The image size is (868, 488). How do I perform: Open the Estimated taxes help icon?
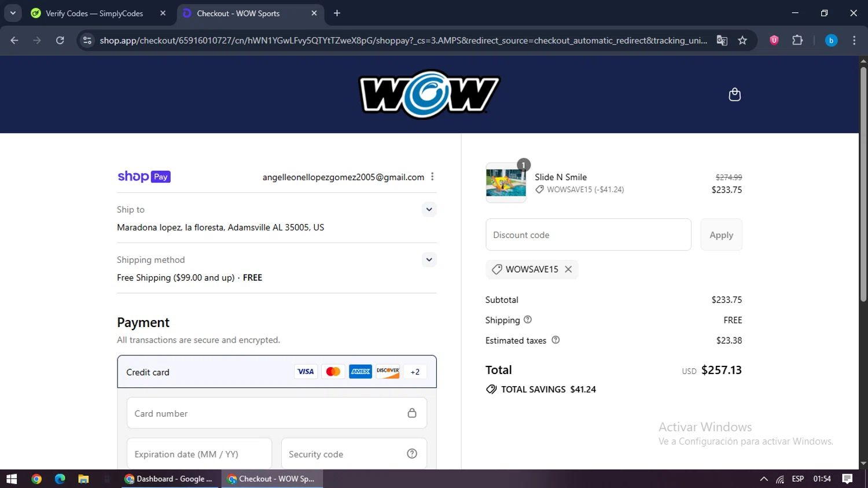pyautogui.click(x=556, y=340)
